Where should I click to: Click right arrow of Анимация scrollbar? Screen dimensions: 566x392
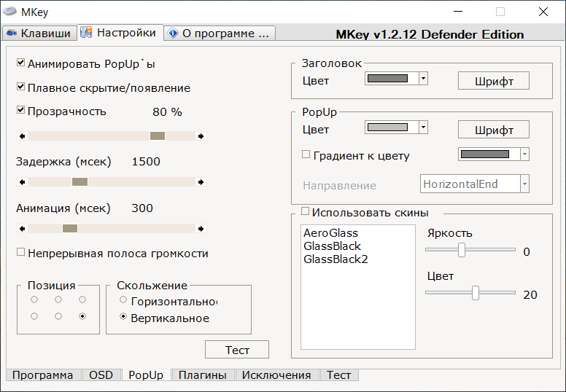point(201,229)
